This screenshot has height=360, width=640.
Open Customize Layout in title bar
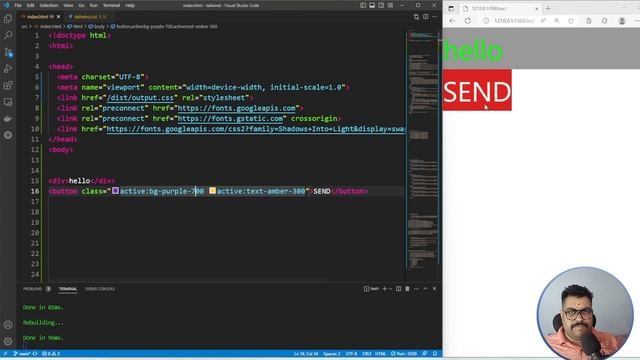390,5
